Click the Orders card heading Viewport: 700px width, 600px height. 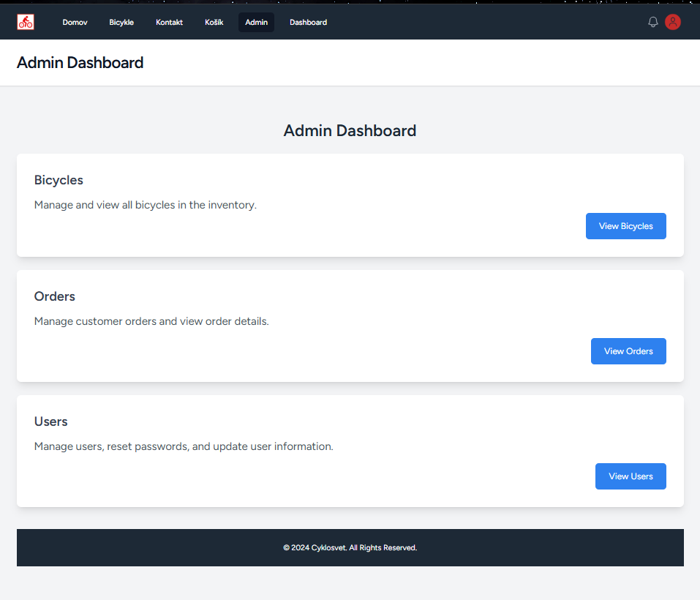pos(54,296)
